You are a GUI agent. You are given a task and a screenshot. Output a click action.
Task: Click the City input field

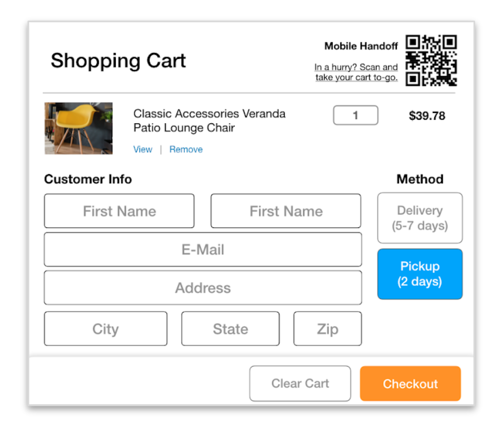pos(106,328)
